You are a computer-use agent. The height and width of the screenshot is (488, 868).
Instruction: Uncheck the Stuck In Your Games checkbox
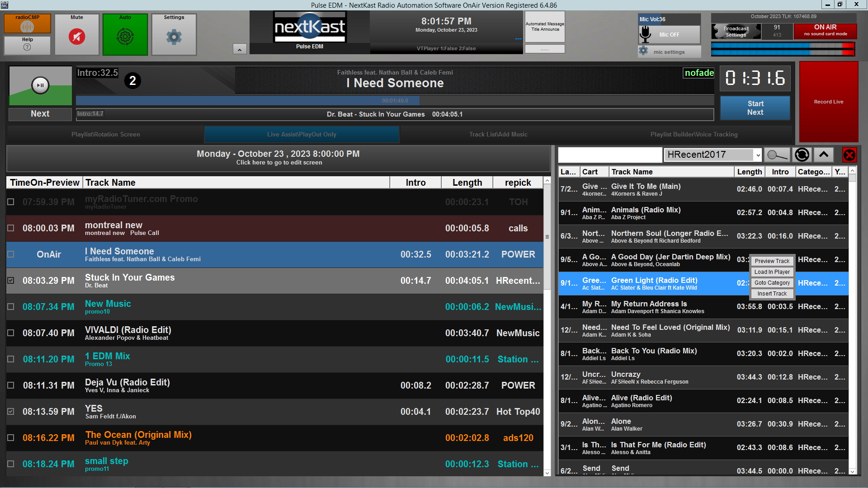pyautogui.click(x=11, y=280)
